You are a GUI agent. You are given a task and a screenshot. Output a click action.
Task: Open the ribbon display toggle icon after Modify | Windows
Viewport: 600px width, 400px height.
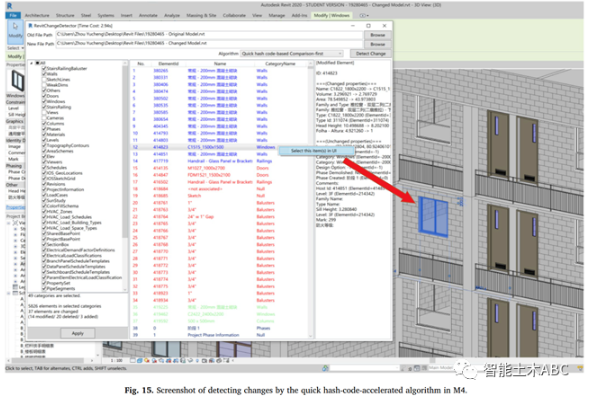point(364,15)
